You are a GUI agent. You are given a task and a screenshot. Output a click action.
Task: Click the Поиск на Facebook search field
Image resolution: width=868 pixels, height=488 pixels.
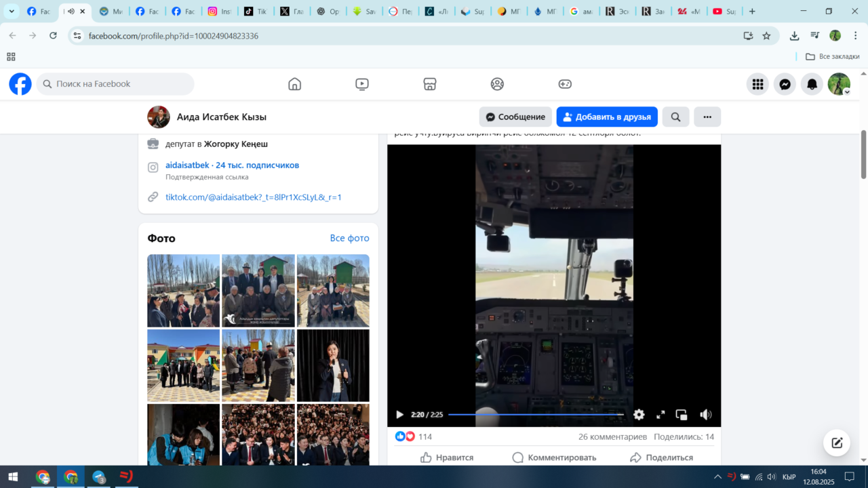tap(115, 84)
